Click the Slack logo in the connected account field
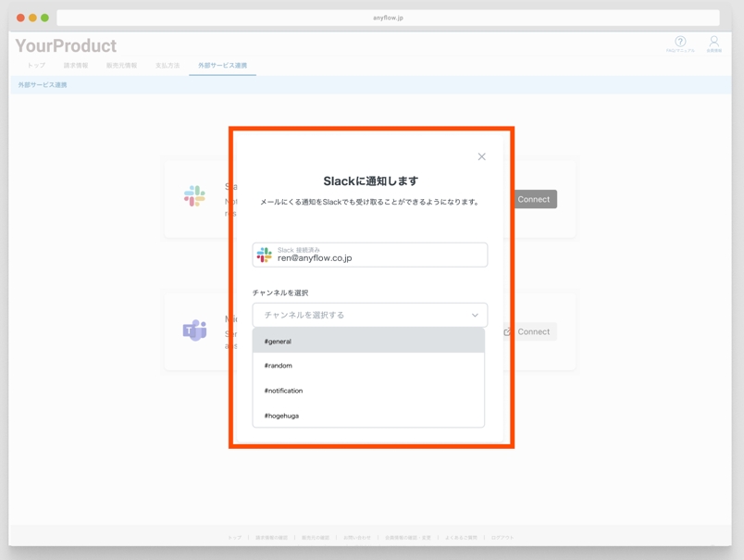 (x=265, y=255)
